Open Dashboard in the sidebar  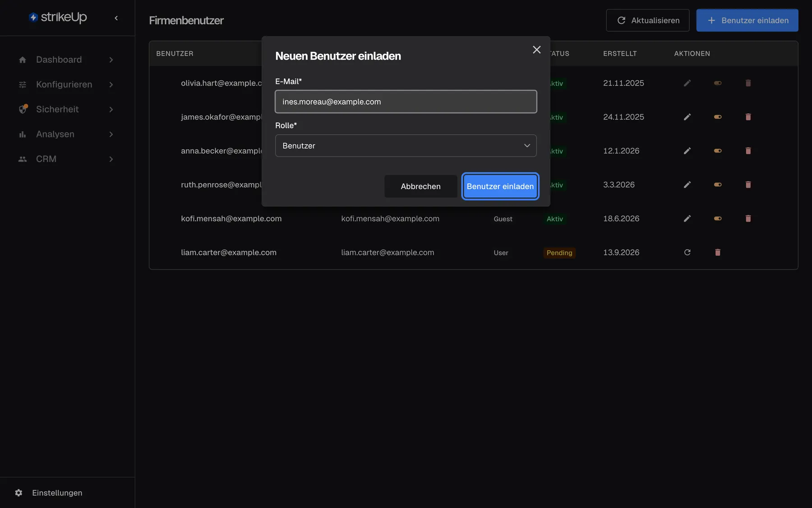coord(59,60)
